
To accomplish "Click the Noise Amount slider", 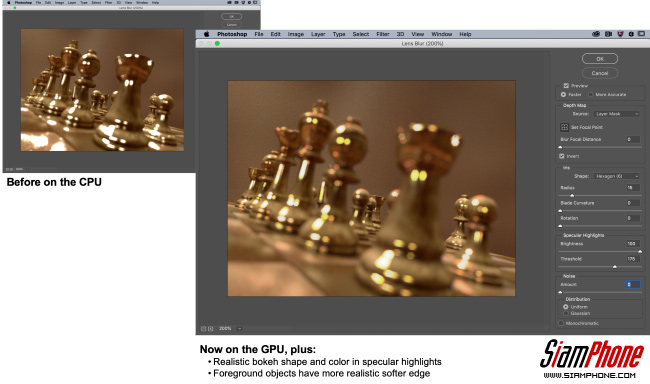I will click(x=600, y=292).
